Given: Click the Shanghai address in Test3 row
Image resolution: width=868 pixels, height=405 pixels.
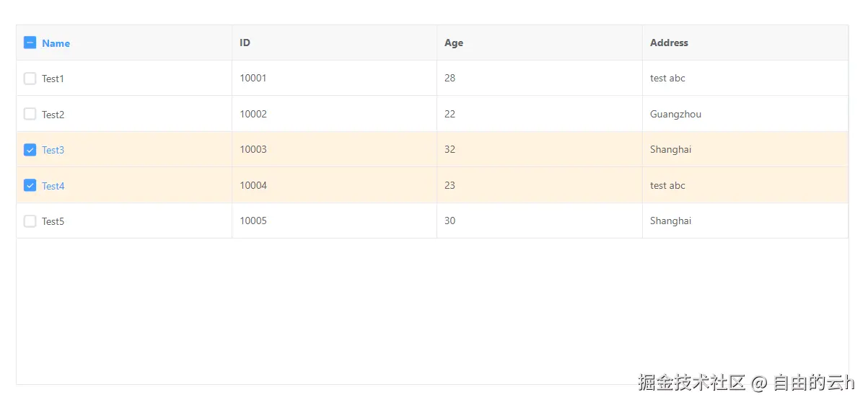Looking at the screenshot, I should 670,150.
